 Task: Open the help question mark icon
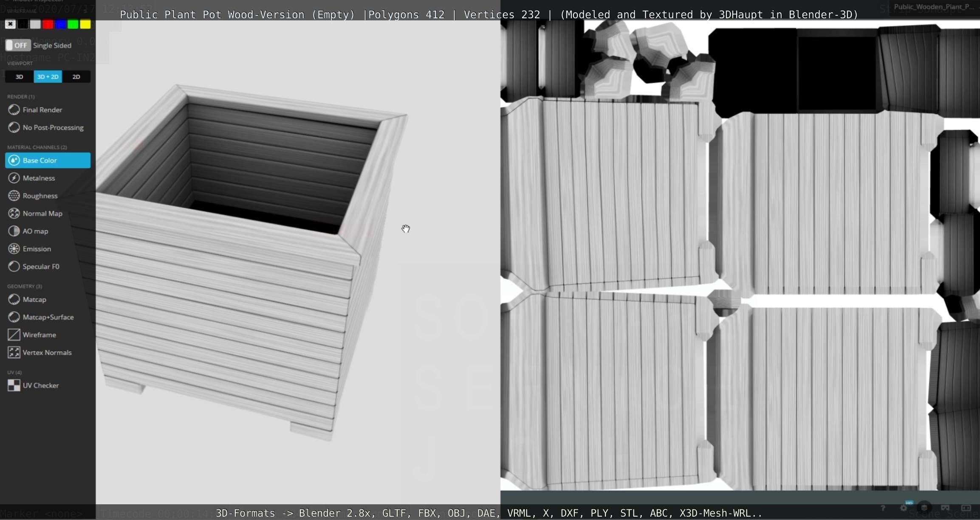coord(883,508)
